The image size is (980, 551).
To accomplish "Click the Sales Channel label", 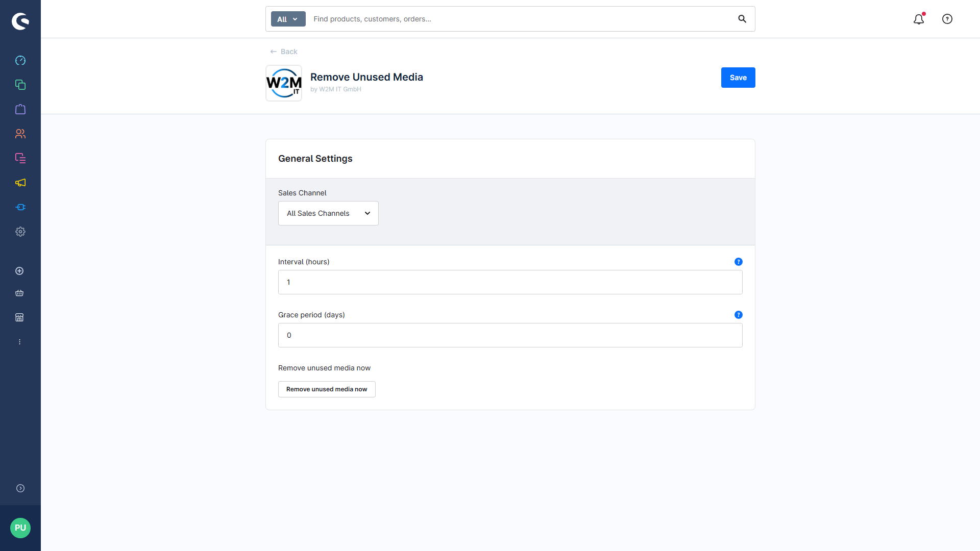I will tap(302, 193).
